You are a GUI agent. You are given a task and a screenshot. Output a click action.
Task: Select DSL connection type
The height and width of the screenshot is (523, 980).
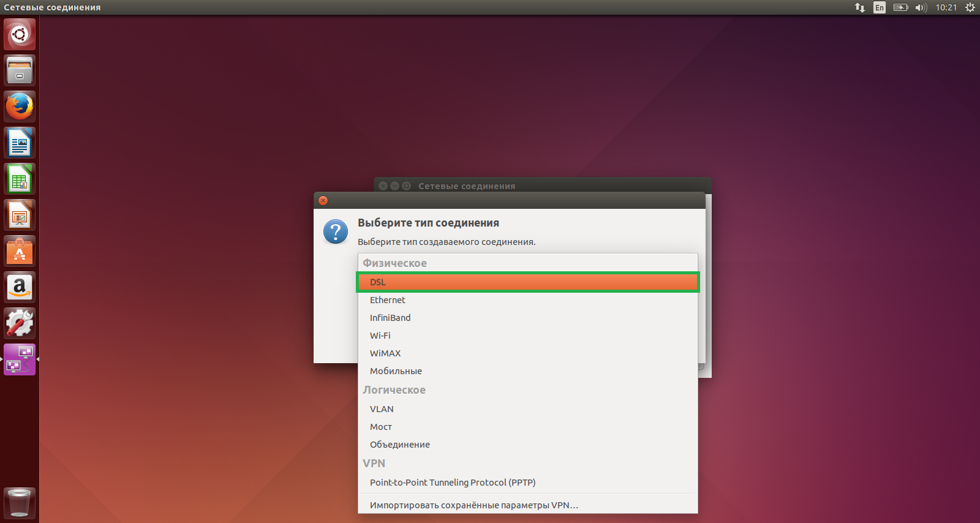[x=528, y=282]
